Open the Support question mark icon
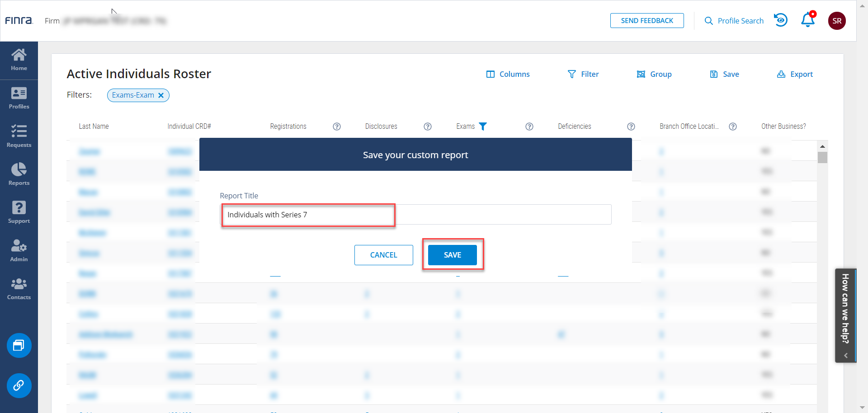The image size is (868, 413). pyautogui.click(x=19, y=212)
